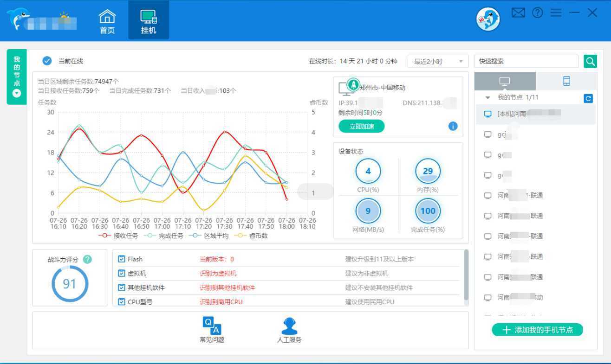Image resolution: width=611 pixels, height=364 pixels.
Task: Click 添加我的手机节点 button
Action: point(537,330)
